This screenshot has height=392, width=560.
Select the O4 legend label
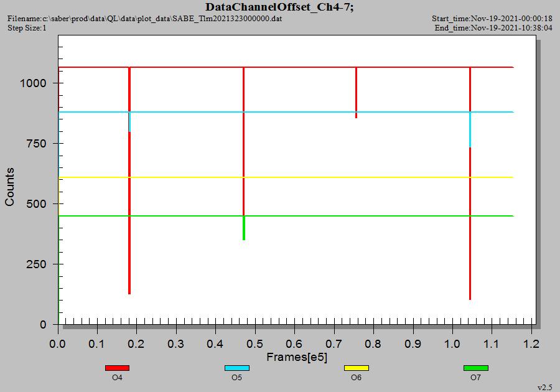click(117, 378)
